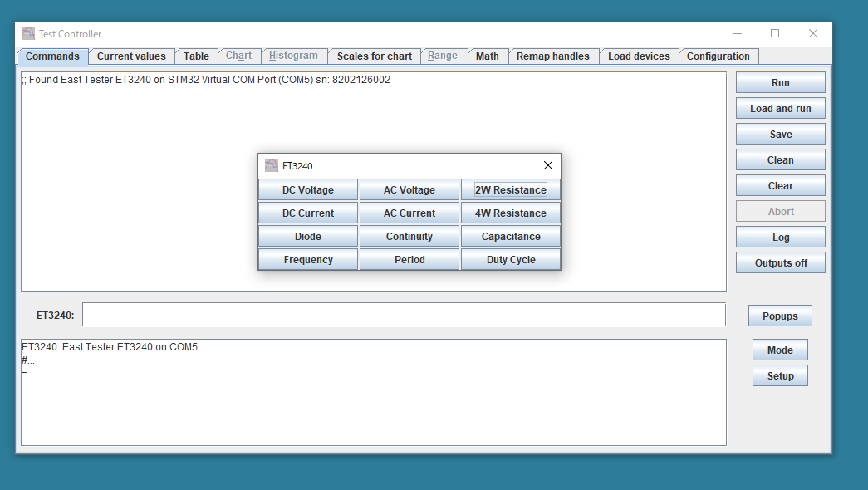Switch to the Load devices tab

(639, 56)
